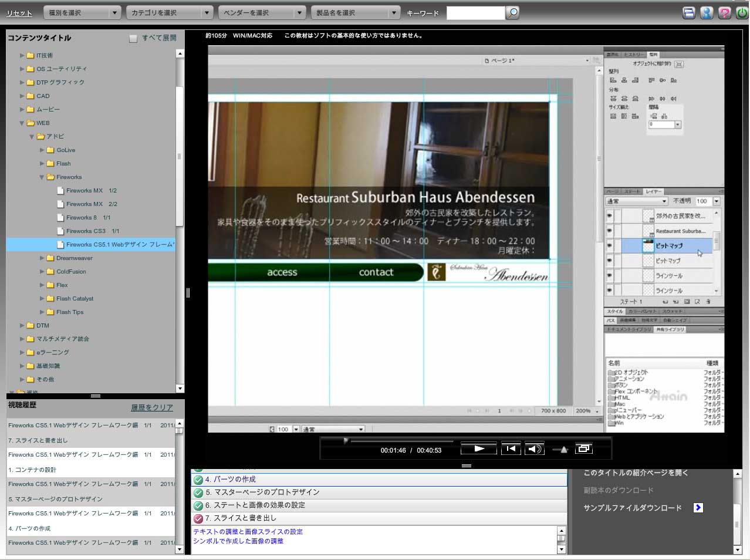Click the リセット link
This screenshot has width=750, height=560.
click(x=19, y=13)
